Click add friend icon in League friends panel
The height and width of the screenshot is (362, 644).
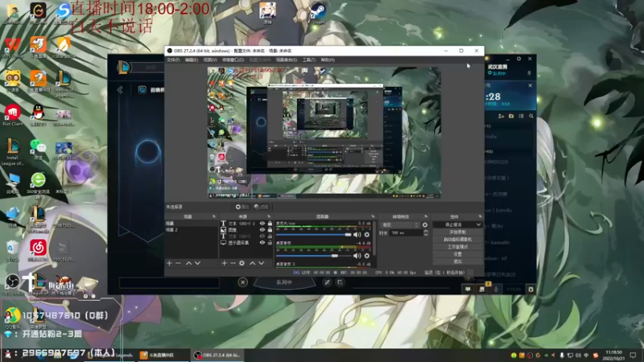(x=501, y=116)
